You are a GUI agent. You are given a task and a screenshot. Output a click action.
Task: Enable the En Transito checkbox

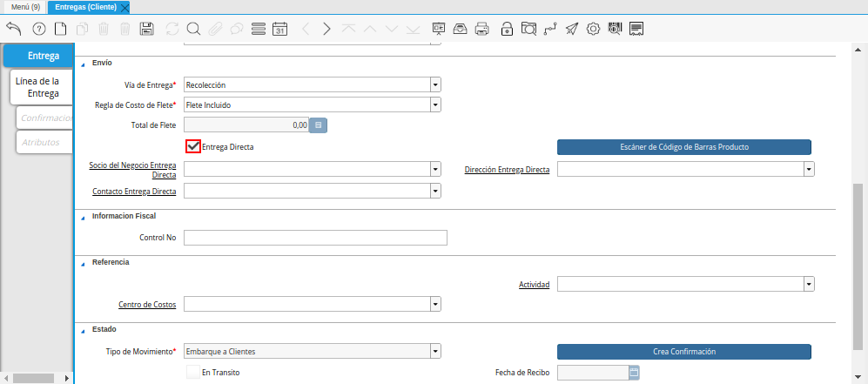[193, 372]
